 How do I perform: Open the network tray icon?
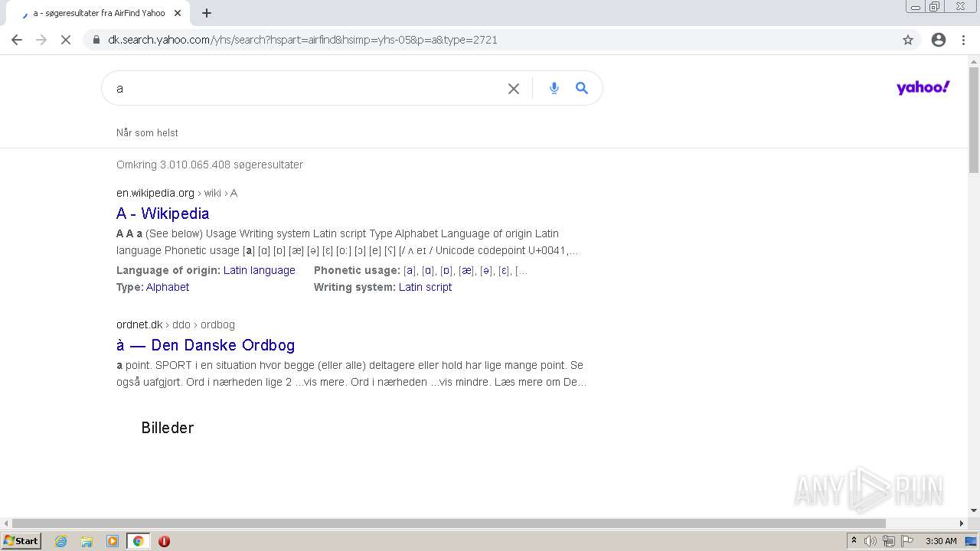pos(889,541)
